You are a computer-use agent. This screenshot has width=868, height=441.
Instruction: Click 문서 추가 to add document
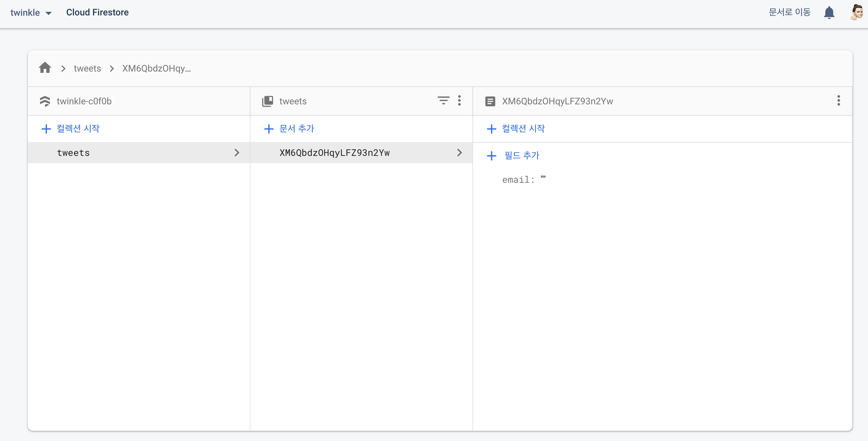pyautogui.click(x=296, y=128)
